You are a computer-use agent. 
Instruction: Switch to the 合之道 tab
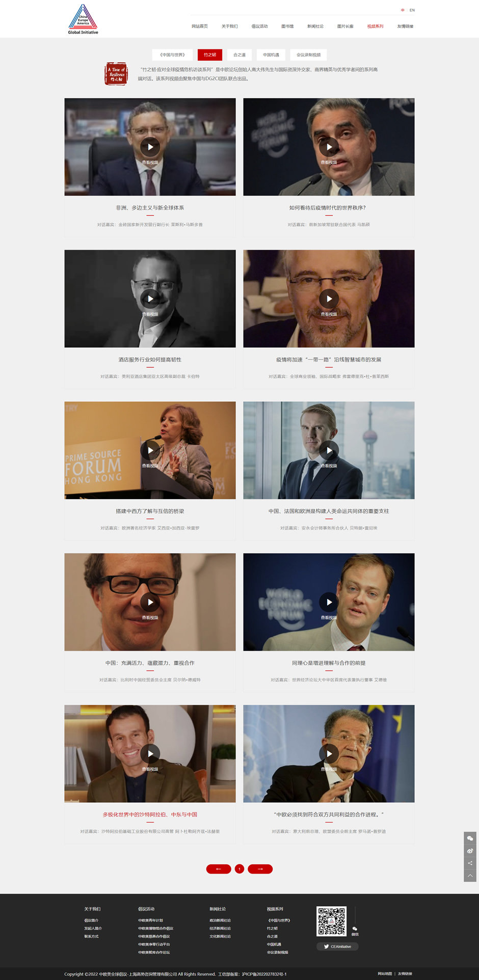[240, 55]
